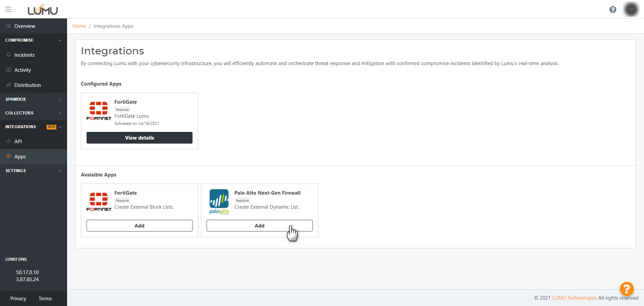Add the Palo Alto Next-Gen Firewall app

tap(259, 226)
